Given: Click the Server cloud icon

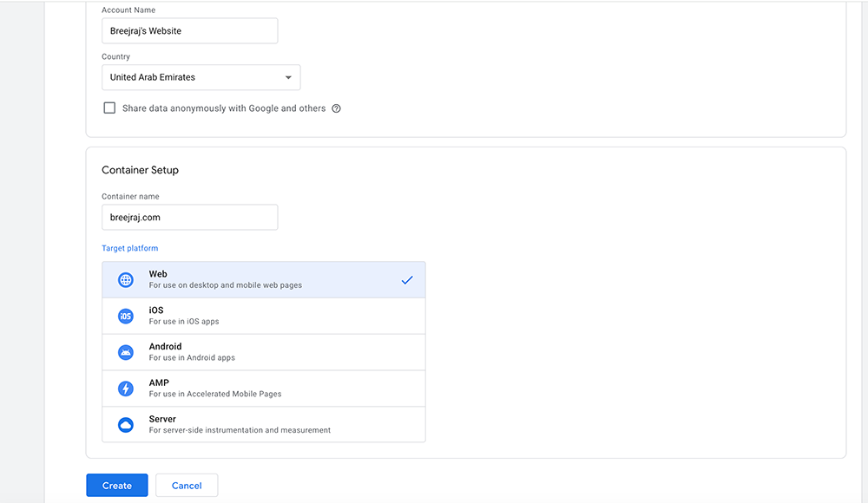Looking at the screenshot, I should click(126, 424).
